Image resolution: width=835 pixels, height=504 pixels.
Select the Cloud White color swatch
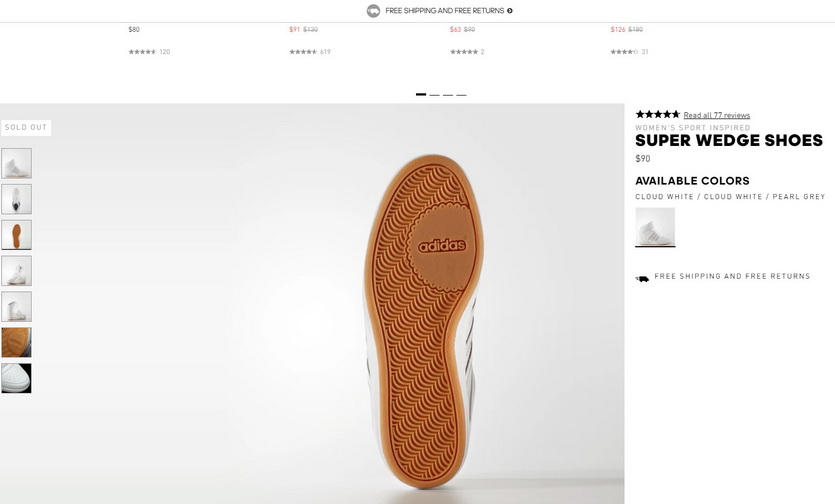[655, 227]
